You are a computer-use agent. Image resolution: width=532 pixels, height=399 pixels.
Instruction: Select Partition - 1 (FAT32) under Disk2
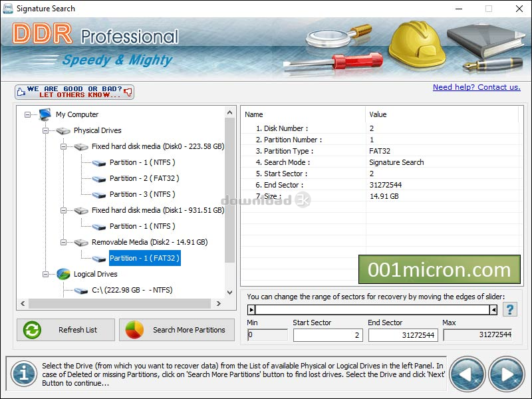click(144, 258)
